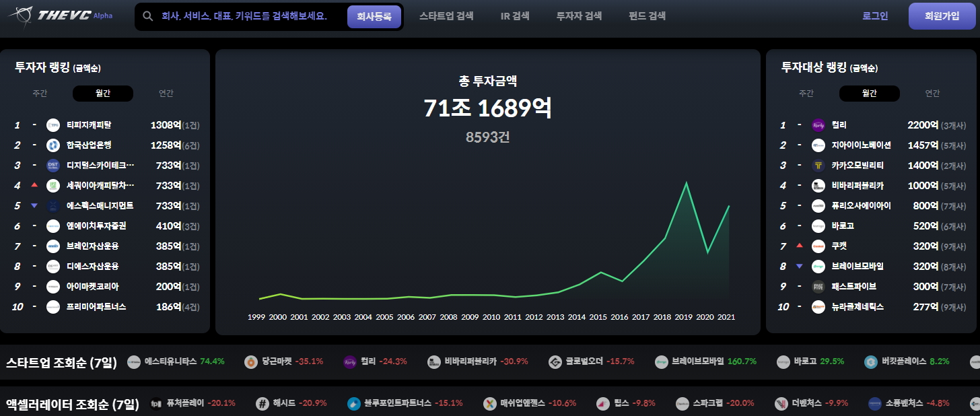Open 스타트업 검색 in the top navigation
The width and height of the screenshot is (980, 416).
click(x=446, y=16)
